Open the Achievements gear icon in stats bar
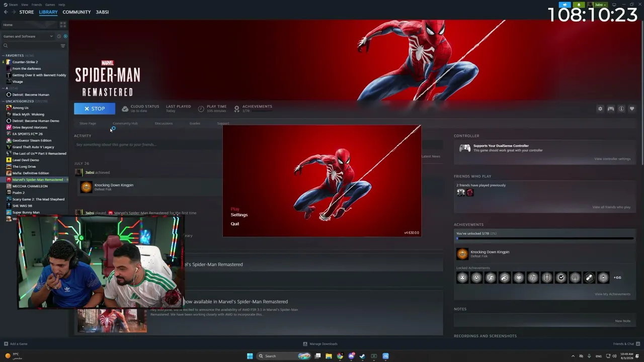Image resolution: width=644 pixels, height=362 pixels. pos(236,109)
